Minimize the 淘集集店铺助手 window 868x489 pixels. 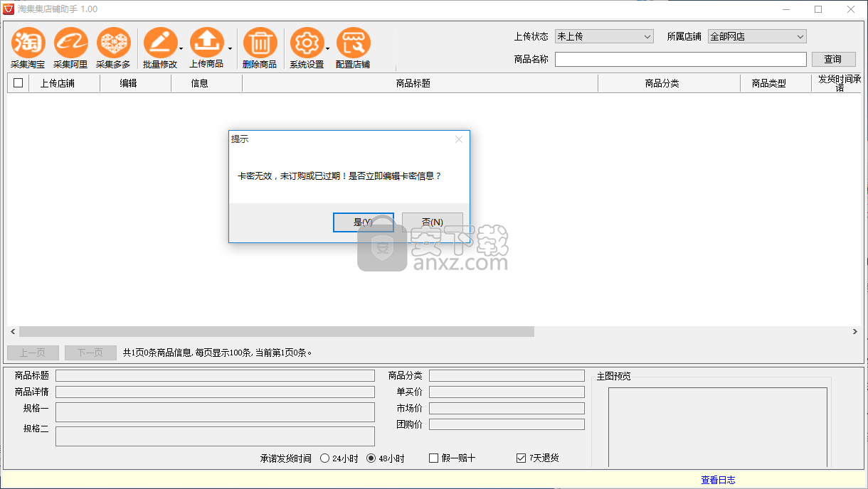786,9
